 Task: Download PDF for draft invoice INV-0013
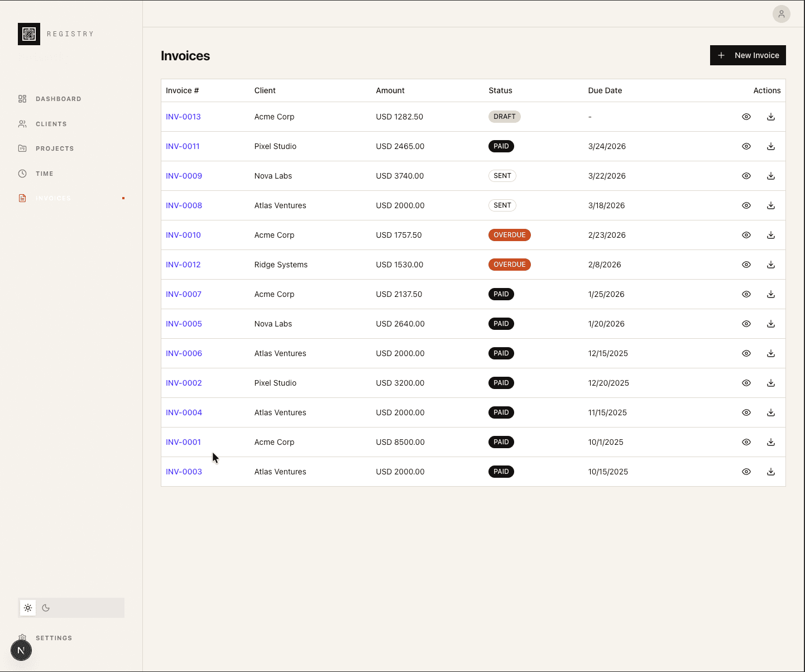pyautogui.click(x=771, y=116)
